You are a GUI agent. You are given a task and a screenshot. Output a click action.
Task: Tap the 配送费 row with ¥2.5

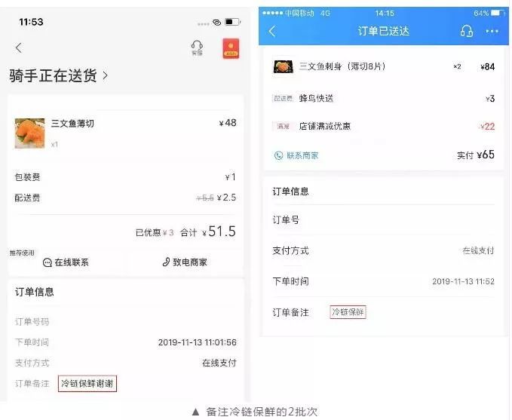click(125, 198)
